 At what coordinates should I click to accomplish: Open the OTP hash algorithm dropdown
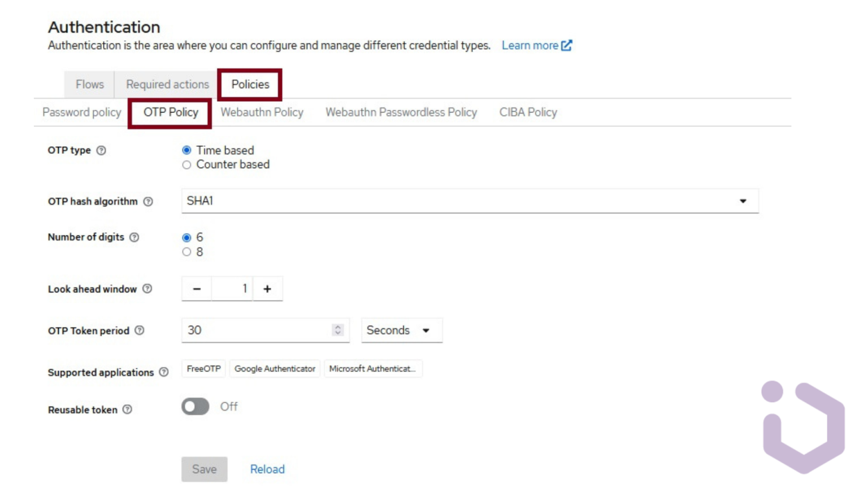point(745,201)
